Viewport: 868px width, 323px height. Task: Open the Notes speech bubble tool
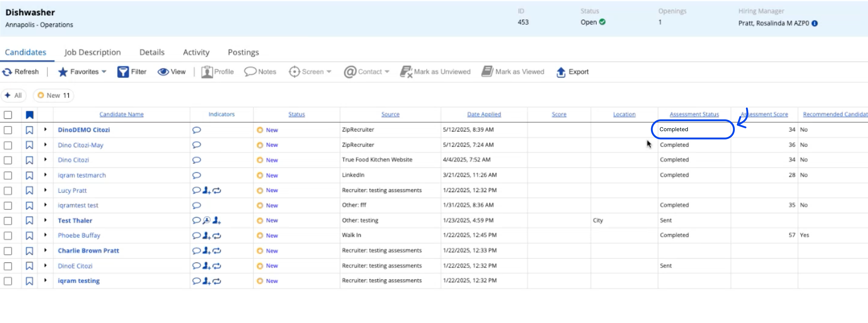[x=260, y=72]
